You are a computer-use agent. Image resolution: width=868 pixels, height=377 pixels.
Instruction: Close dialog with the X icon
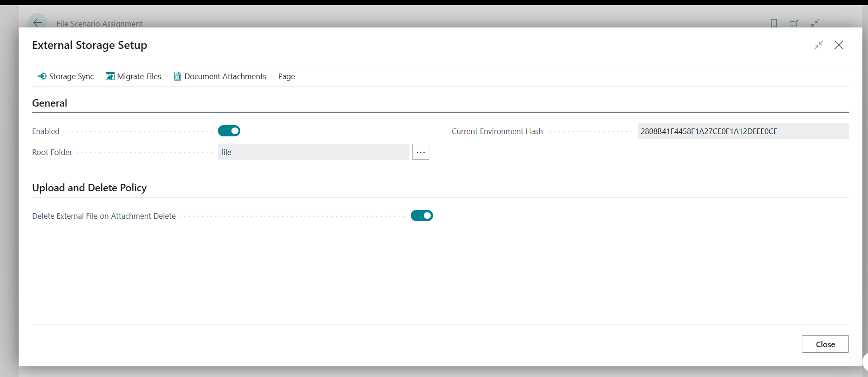click(x=839, y=45)
